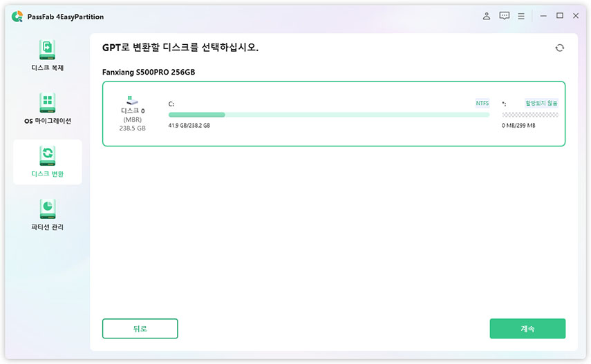This screenshot has height=364, width=591.
Task: Click the 디스크 0 drive icon
Action: pos(133,100)
